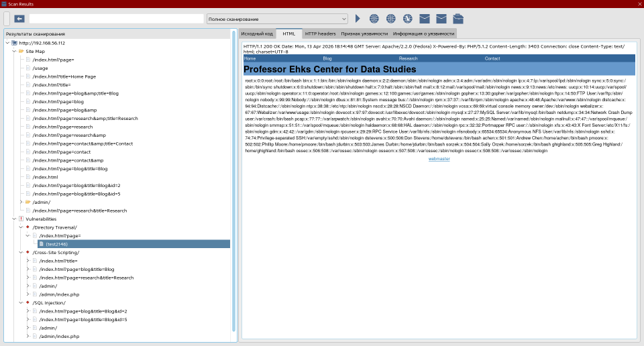Click the first envelope icon in the toolbar
This screenshot has width=644, height=346.
[425, 19]
